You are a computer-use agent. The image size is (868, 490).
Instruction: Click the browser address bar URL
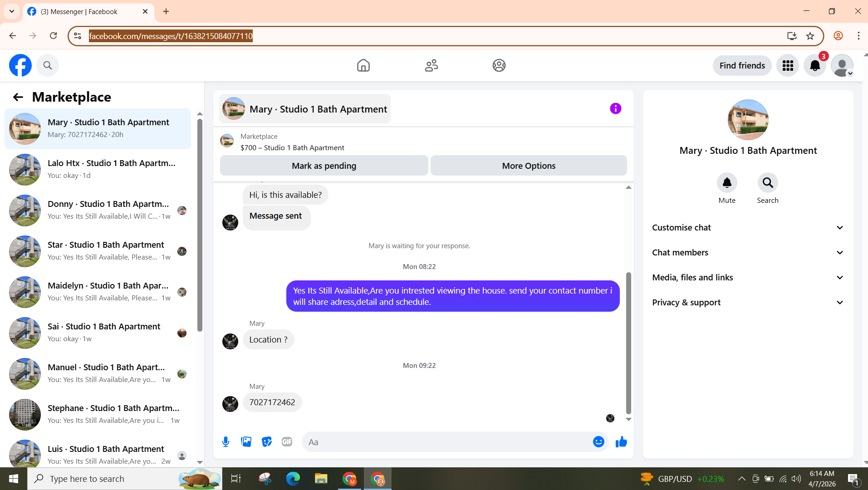(x=171, y=36)
